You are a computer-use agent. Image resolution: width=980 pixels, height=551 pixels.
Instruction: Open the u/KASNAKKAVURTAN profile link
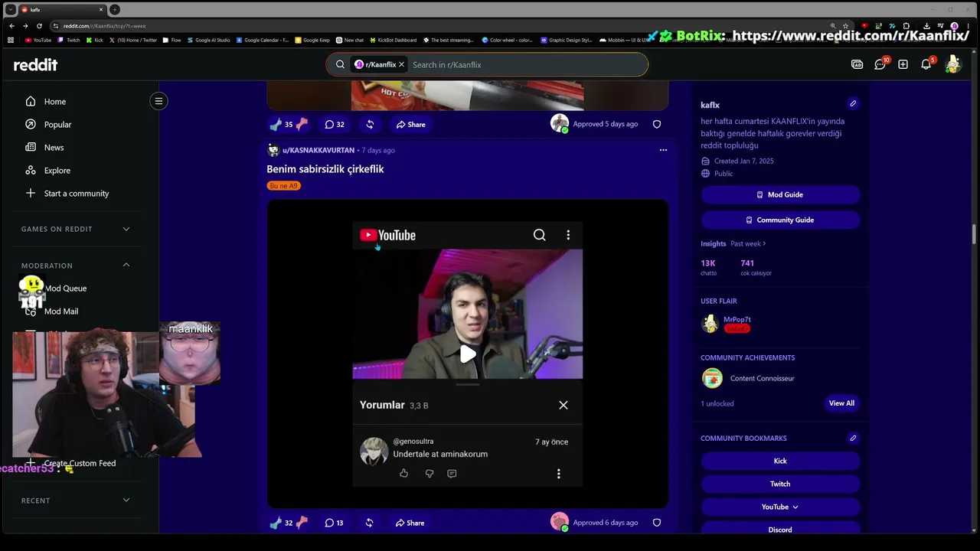pos(318,151)
